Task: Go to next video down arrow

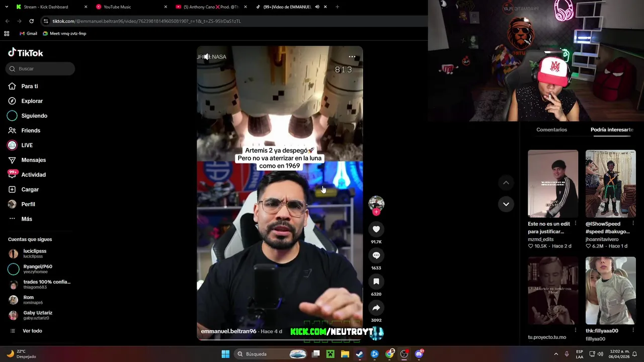Action: point(506,204)
